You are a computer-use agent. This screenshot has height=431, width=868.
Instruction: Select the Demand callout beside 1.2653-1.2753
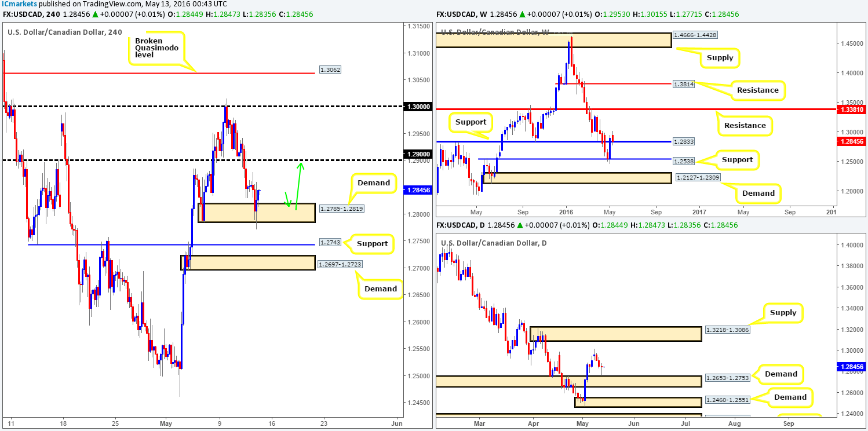tap(781, 374)
